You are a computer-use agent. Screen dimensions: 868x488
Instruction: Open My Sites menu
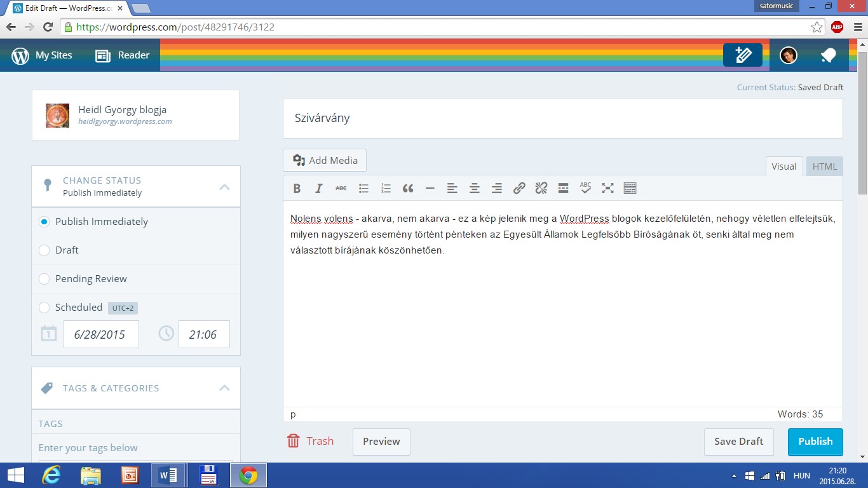[42, 55]
